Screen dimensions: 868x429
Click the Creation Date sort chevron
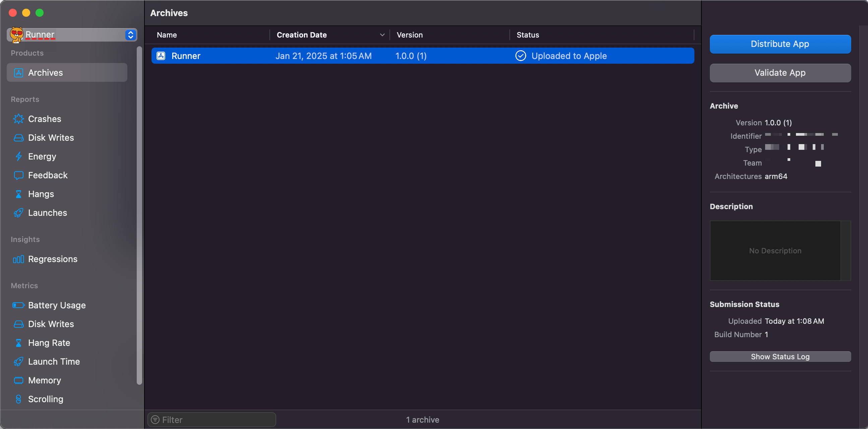point(382,35)
